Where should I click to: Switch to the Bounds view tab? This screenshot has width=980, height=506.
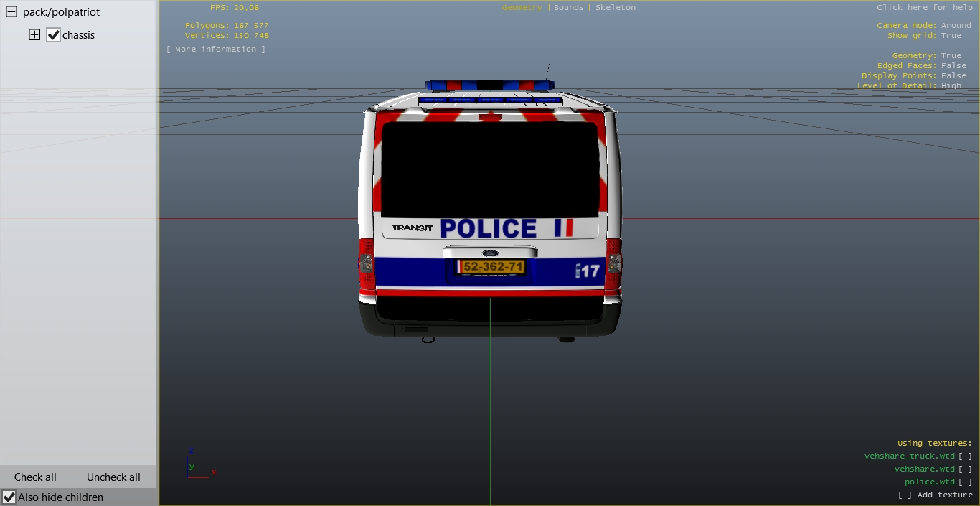(569, 8)
